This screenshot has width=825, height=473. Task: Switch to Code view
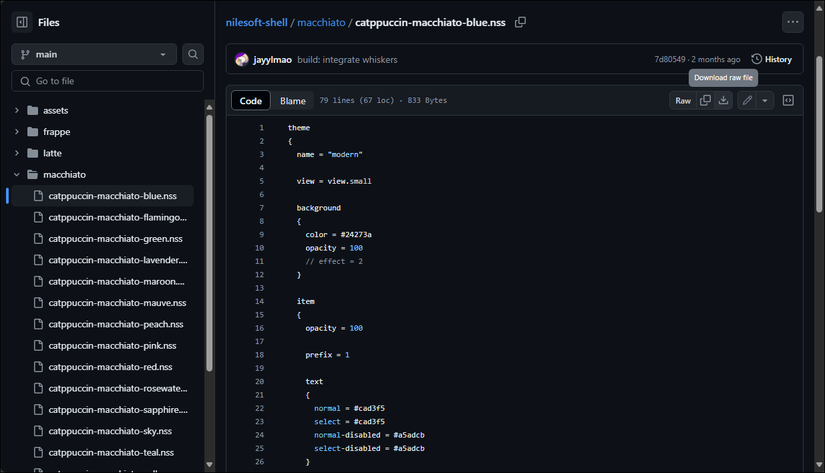251,101
